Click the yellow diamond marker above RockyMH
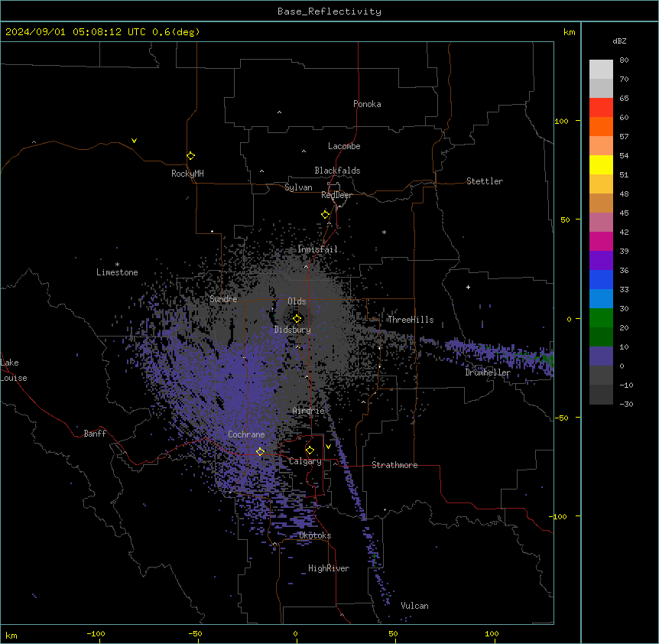The width and height of the screenshot is (659, 644). (190, 156)
